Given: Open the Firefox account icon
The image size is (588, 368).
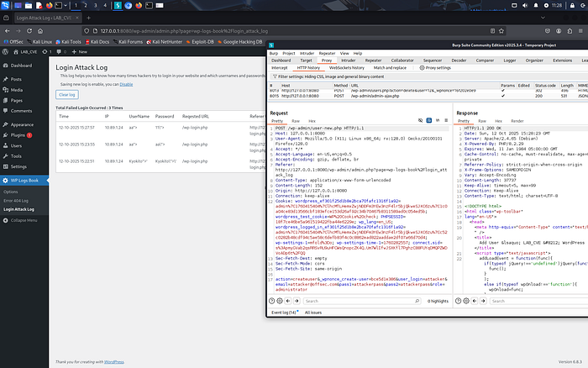Looking at the screenshot, I should pos(559,31).
